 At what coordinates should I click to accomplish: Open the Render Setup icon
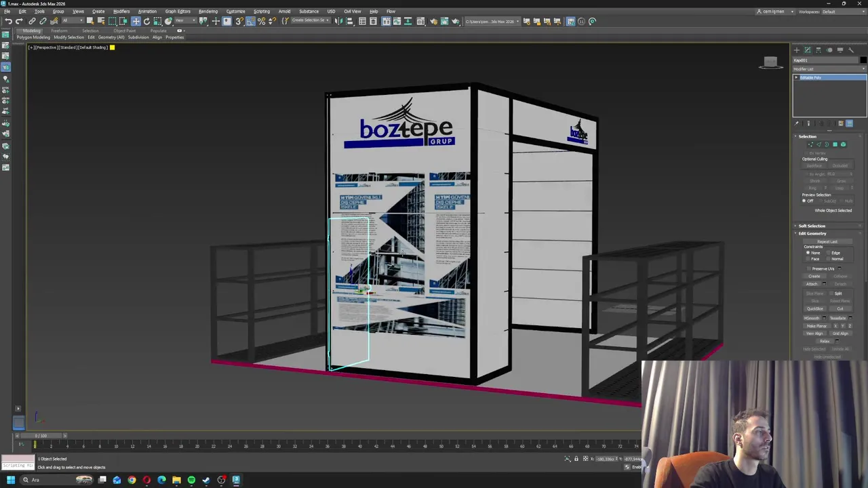coord(433,21)
